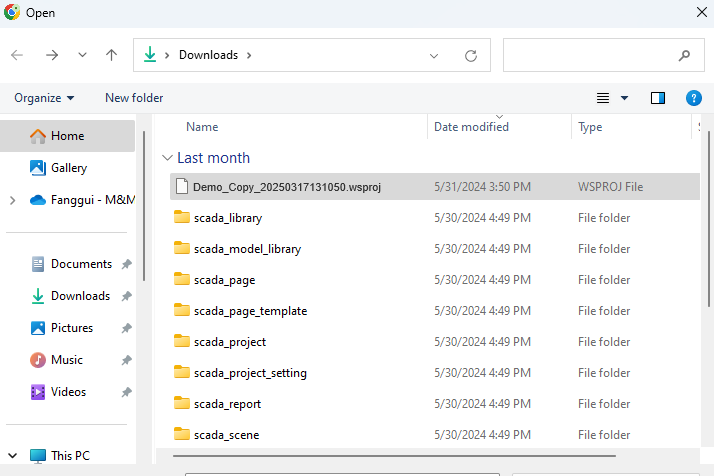Click the New folder button

(134, 98)
